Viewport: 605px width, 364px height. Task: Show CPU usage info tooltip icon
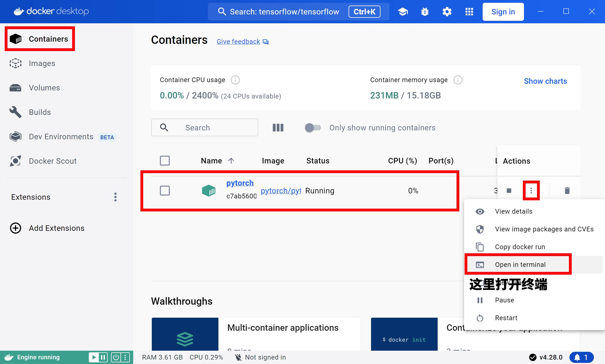(x=235, y=80)
